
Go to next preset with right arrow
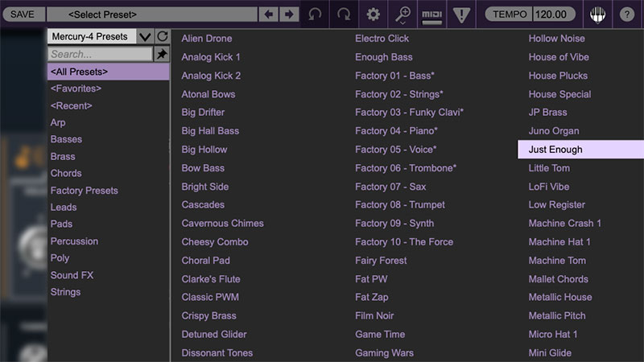click(x=289, y=14)
